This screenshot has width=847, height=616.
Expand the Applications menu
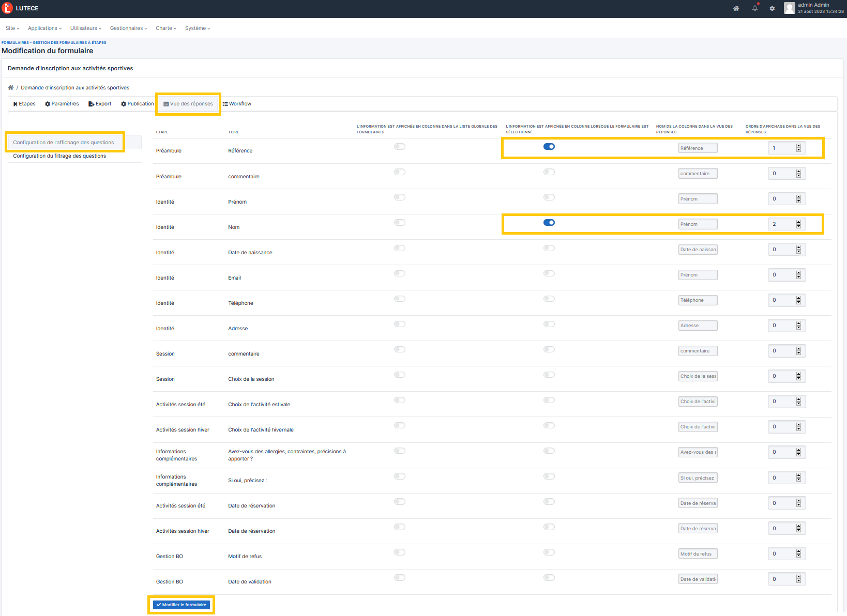click(x=44, y=28)
